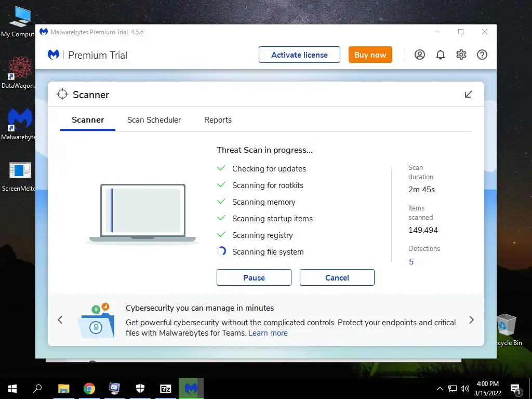Open Malwarebytes settings gear

pos(461,55)
